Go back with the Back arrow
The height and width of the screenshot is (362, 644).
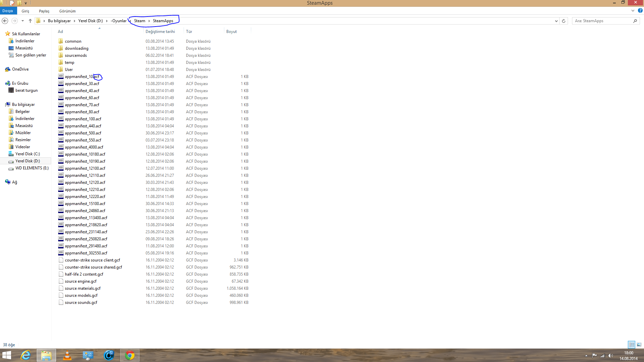pyautogui.click(x=5, y=21)
